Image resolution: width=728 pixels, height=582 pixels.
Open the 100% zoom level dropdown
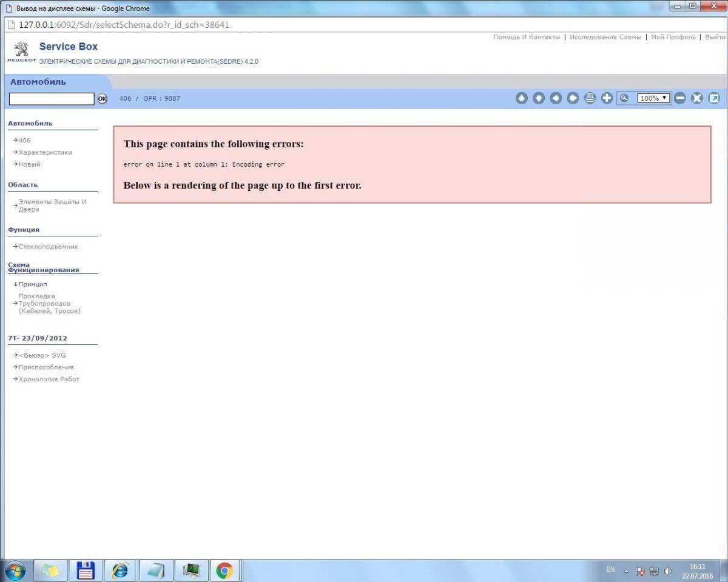point(653,98)
